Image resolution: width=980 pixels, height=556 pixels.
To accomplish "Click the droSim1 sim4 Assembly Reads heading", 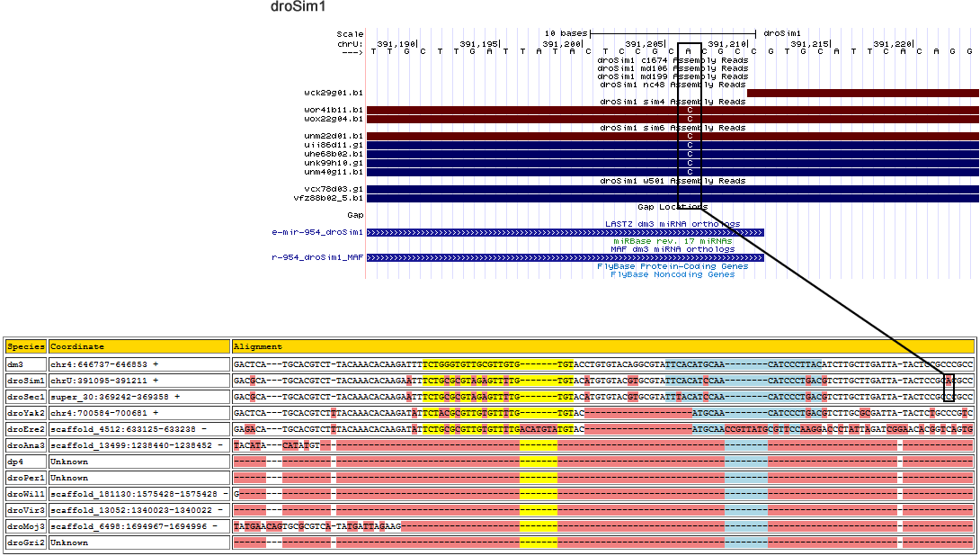I will 673,102.
